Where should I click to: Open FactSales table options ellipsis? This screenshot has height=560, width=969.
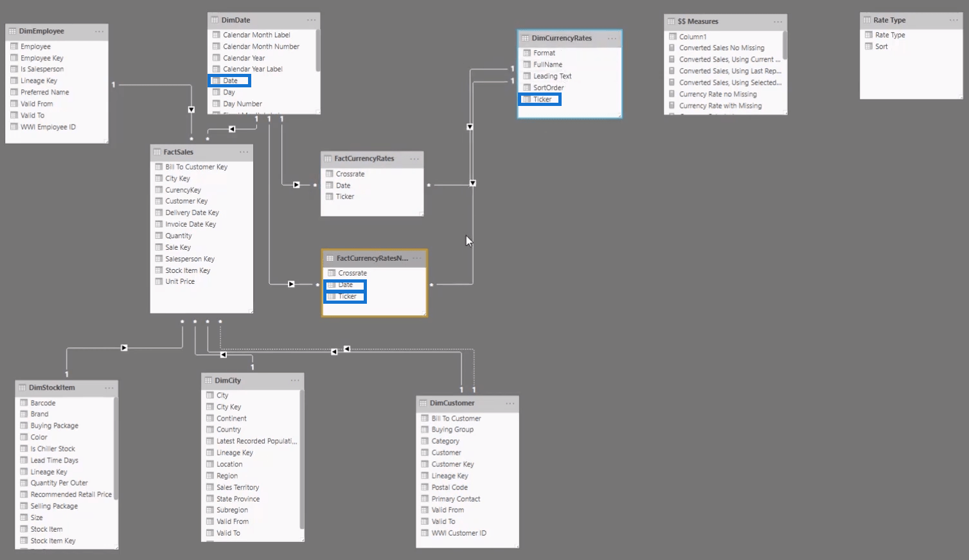(x=244, y=152)
